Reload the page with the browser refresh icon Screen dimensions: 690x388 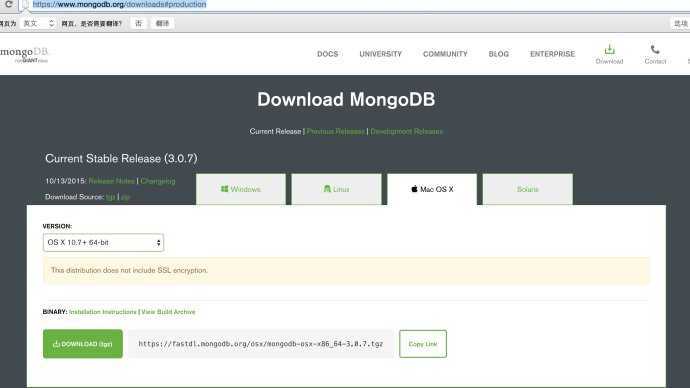(8, 4)
